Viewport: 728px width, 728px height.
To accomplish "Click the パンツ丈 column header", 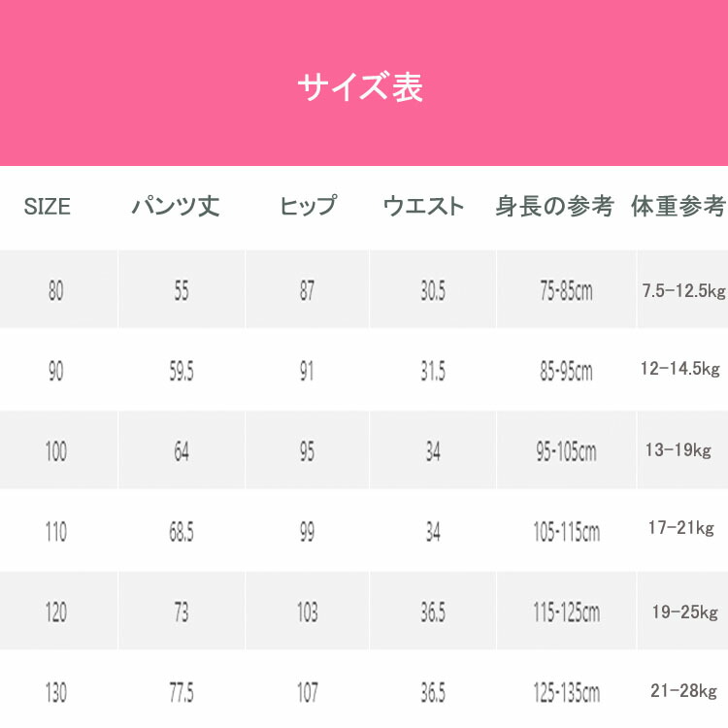I will click(176, 206).
